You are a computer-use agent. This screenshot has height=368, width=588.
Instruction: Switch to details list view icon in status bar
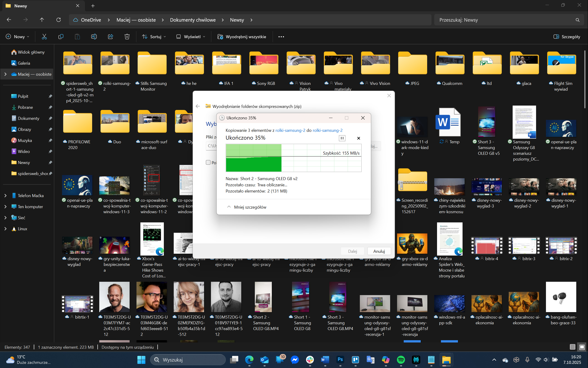(572, 347)
